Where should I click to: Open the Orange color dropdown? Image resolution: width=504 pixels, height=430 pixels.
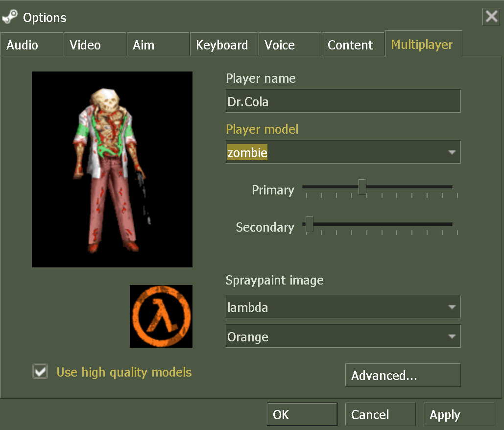343,336
